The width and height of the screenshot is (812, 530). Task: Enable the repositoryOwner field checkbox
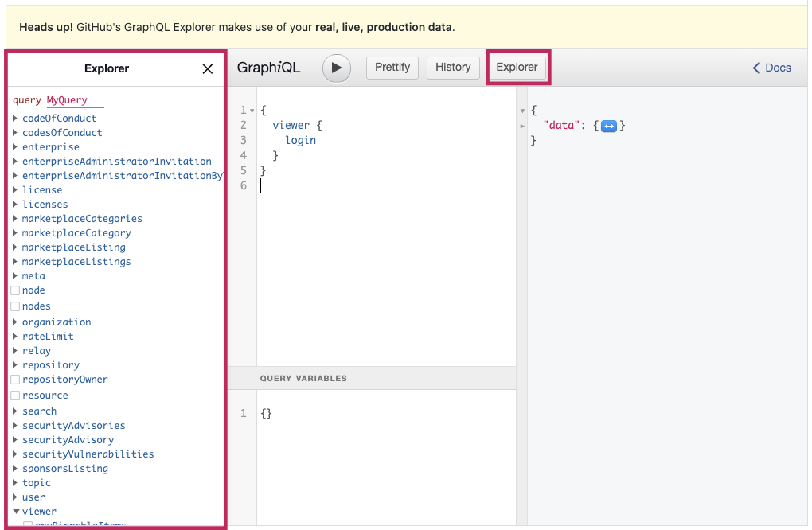(14, 379)
